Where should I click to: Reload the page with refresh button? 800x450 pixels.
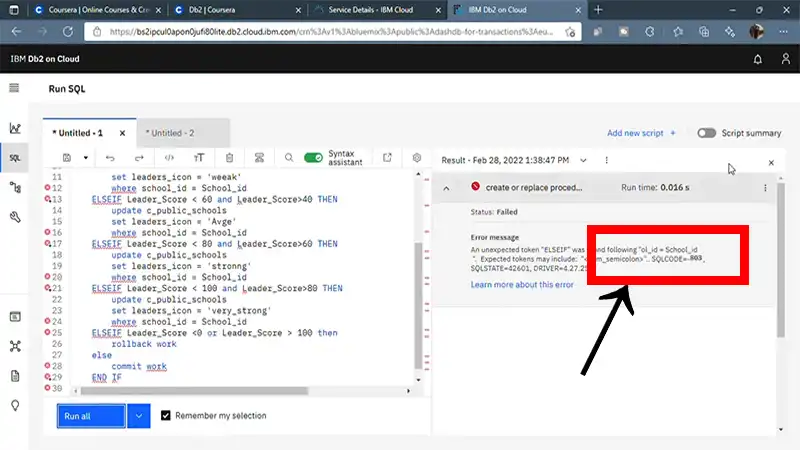coord(68,32)
